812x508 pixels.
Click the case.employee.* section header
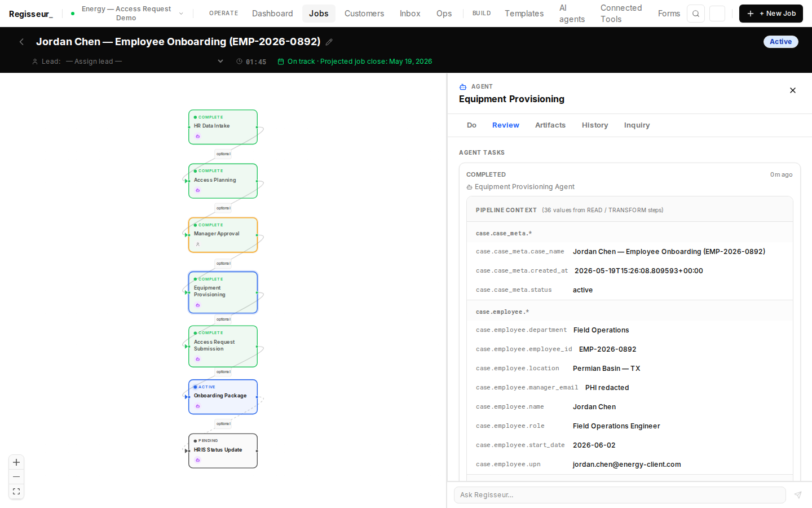point(630,312)
